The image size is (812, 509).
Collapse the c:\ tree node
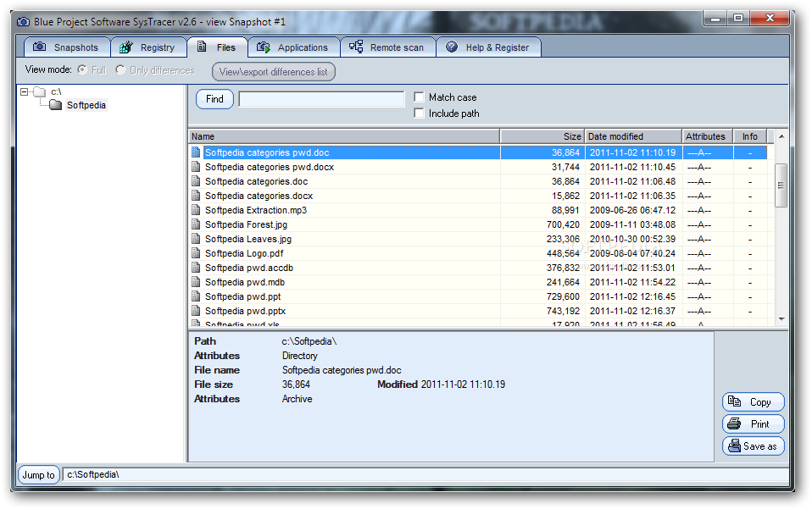click(x=24, y=91)
